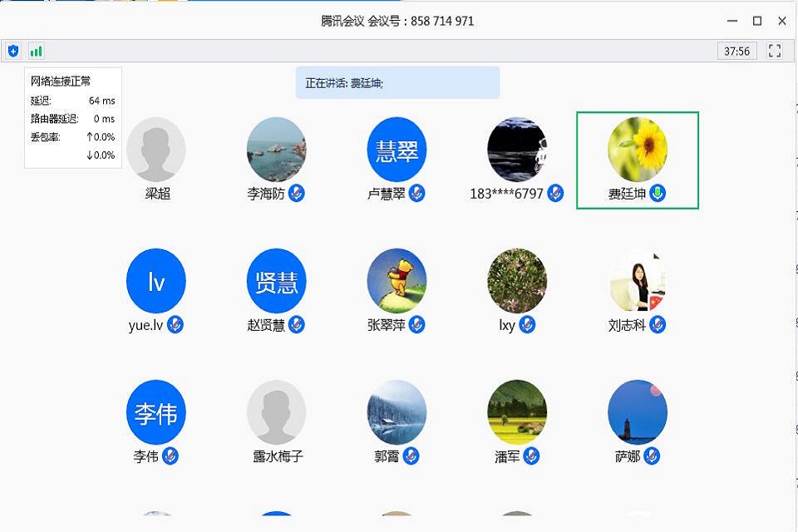This screenshot has width=798, height=532.
Task: Click the muted mic icon next to 李海防
Action: click(297, 194)
